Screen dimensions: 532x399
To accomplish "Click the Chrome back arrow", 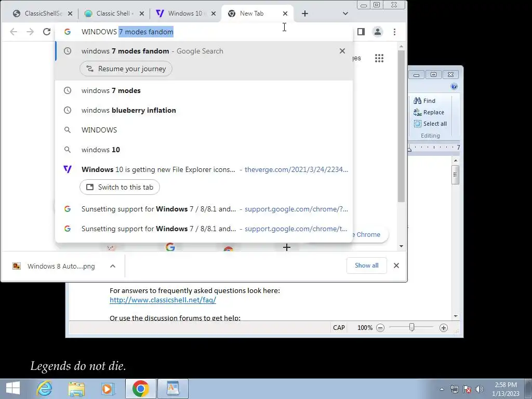I will pyautogui.click(x=14, y=32).
